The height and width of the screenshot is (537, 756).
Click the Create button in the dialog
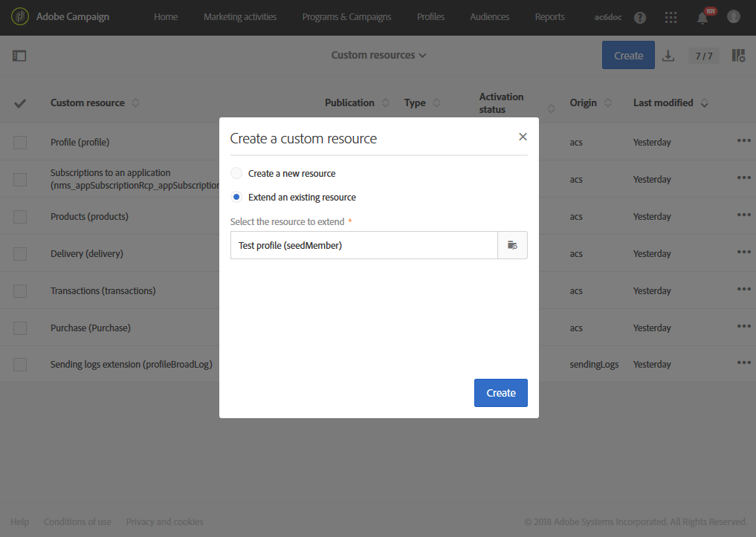(x=500, y=393)
